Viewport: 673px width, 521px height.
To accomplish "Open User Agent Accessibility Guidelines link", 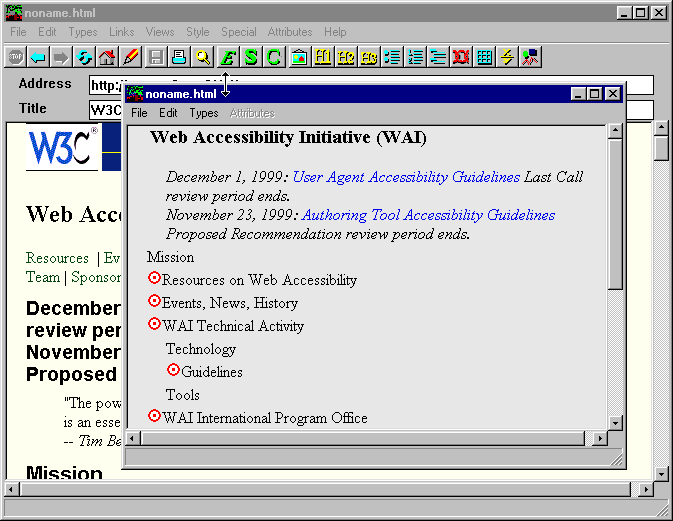I will (406, 177).
